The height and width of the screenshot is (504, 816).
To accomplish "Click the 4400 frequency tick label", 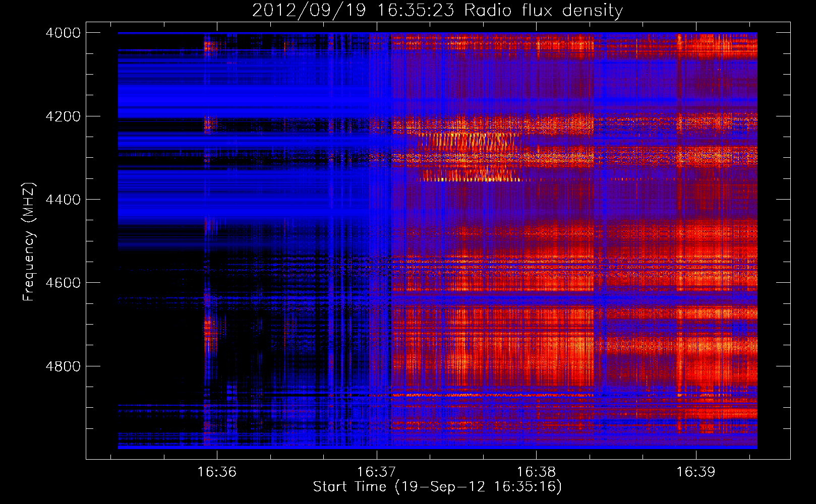I will 63,200.
